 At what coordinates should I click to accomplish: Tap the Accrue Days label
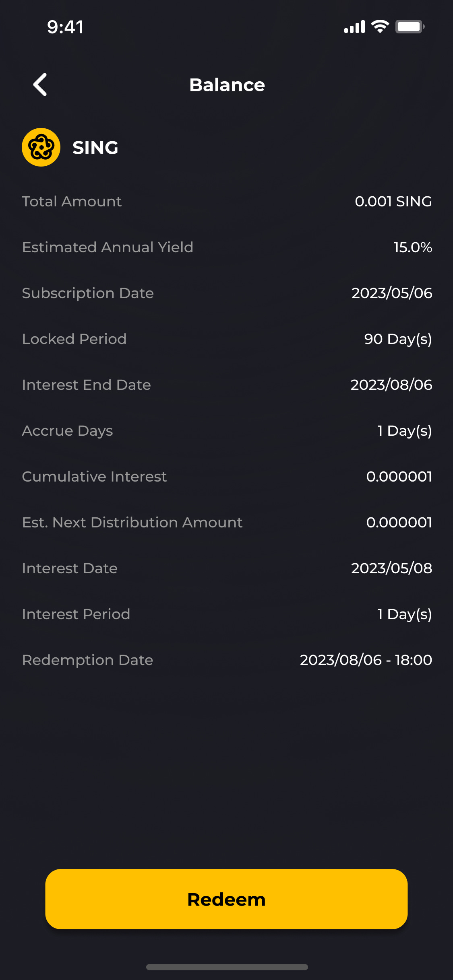click(x=68, y=430)
